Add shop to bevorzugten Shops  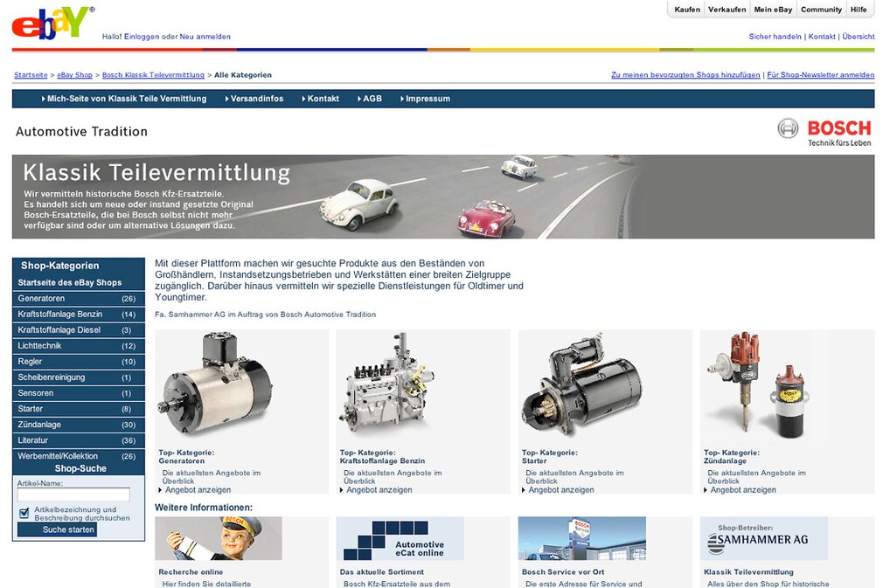[x=685, y=75]
